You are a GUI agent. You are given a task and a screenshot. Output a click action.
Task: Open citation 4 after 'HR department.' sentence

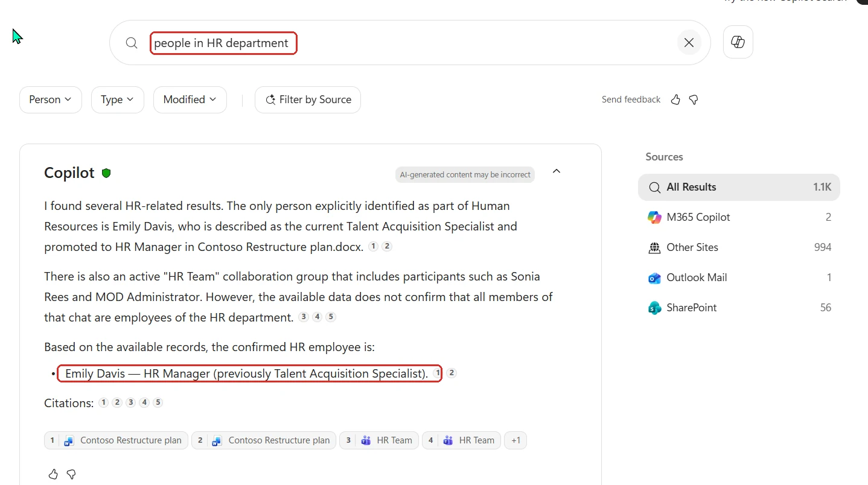317,317
